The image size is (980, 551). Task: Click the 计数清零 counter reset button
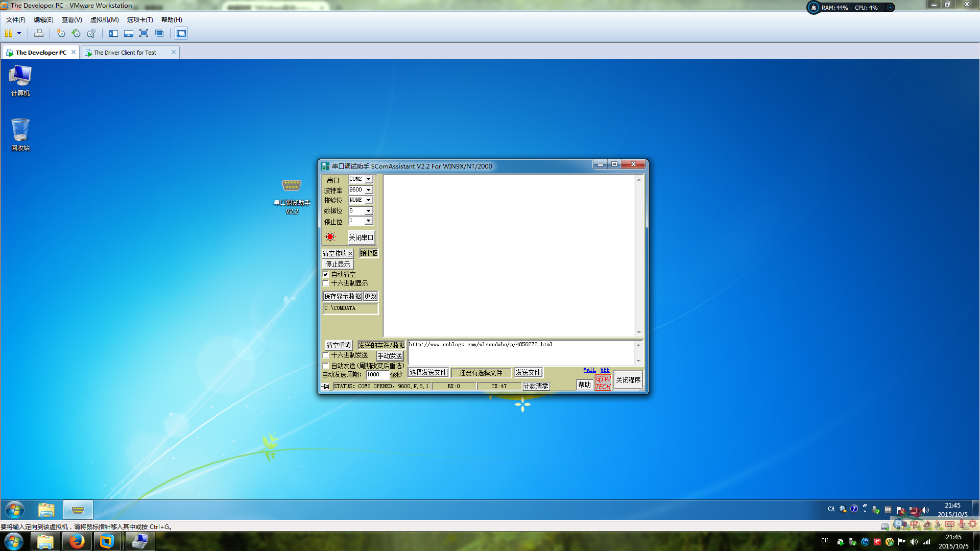coord(536,386)
